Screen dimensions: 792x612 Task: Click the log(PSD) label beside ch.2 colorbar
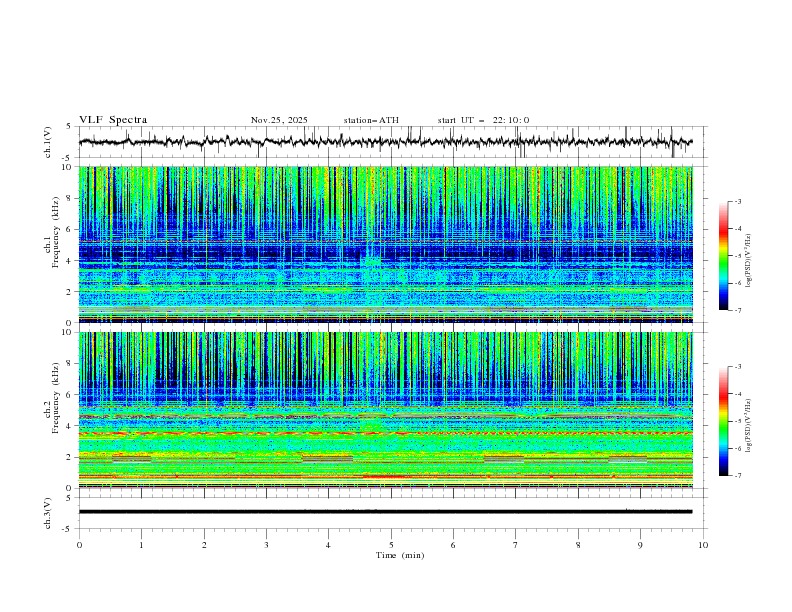coord(748,427)
